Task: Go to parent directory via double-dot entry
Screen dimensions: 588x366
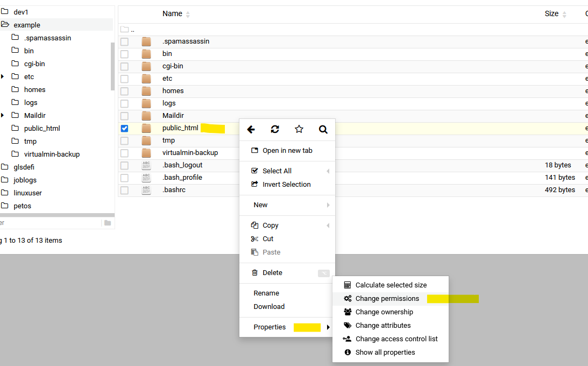Action: click(132, 30)
